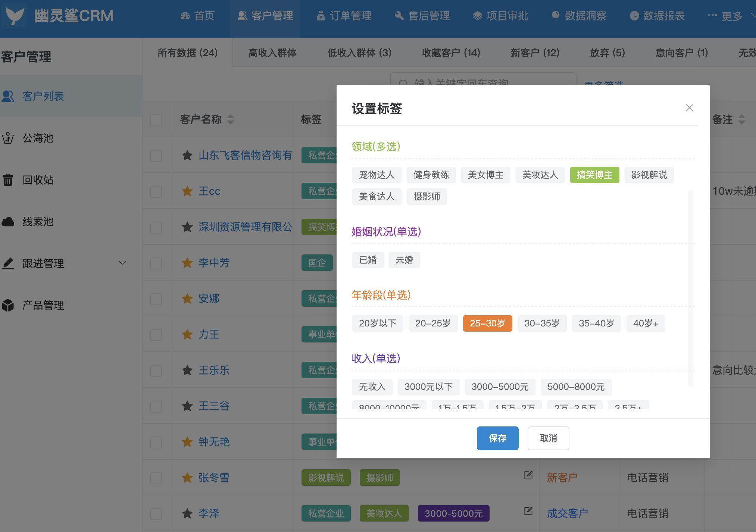Select the 30-35岁 age range option
This screenshot has width=756, height=532.
click(542, 323)
